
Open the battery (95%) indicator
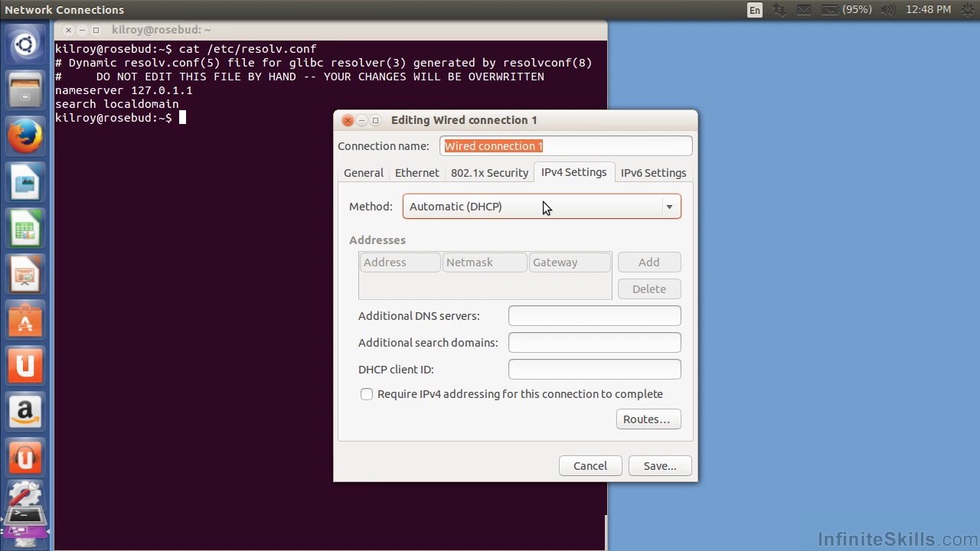point(846,10)
